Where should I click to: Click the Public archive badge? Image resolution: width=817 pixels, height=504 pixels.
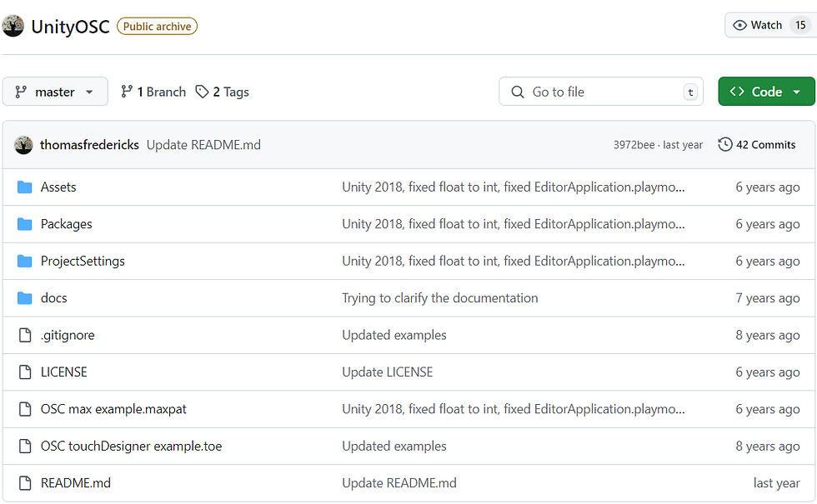pyautogui.click(x=157, y=26)
